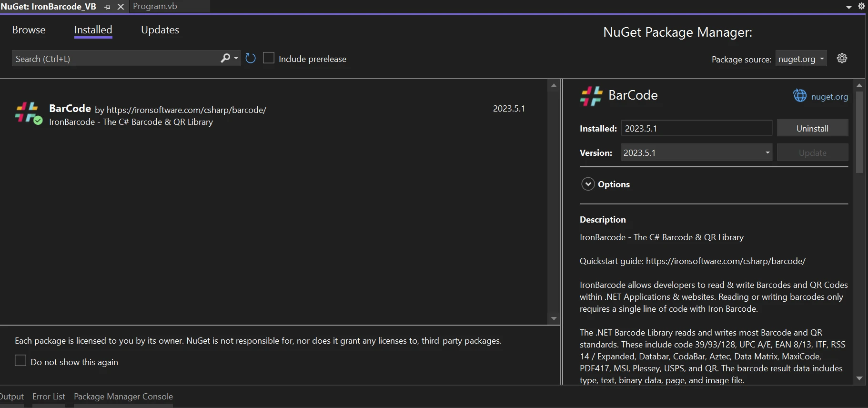Open the nuget.org link
The image size is (868, 408).
pos(829,96)
